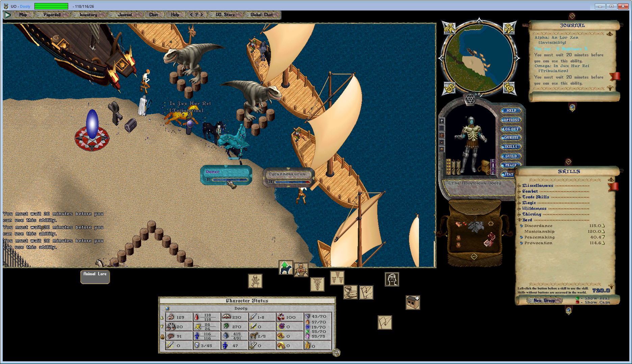Toggle the Peacemaking skill lock arrow
The height and width of the screenshot is (364, 632).
tap(604, 237)
